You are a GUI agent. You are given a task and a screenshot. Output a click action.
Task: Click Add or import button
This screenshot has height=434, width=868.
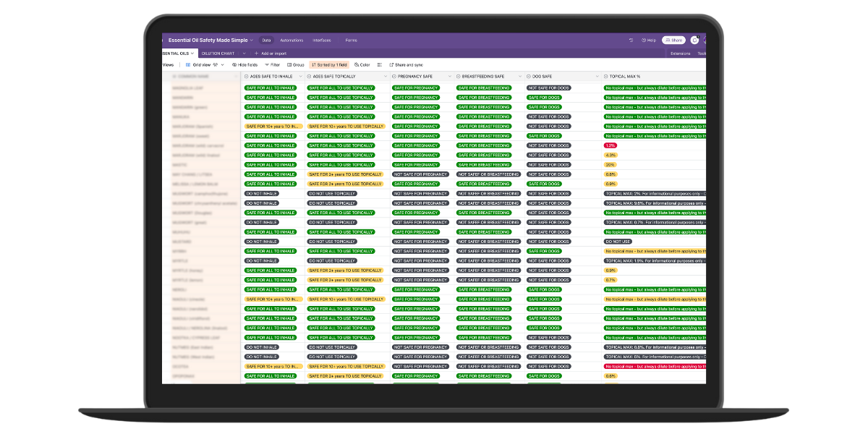[x=271, y=53]
